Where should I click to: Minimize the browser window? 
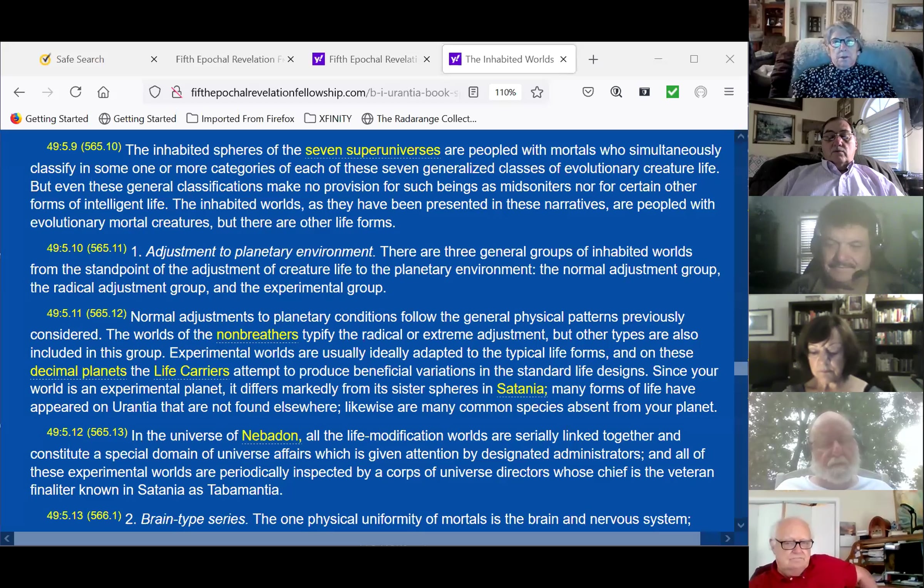[x=658, y=59]
